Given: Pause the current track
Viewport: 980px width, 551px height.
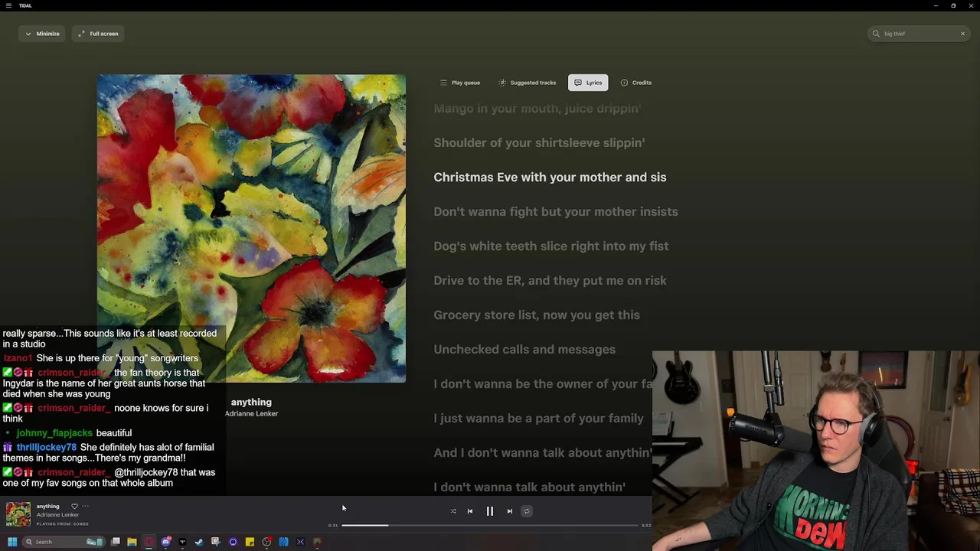Looking at the screenshot, I should click(490, 511).
